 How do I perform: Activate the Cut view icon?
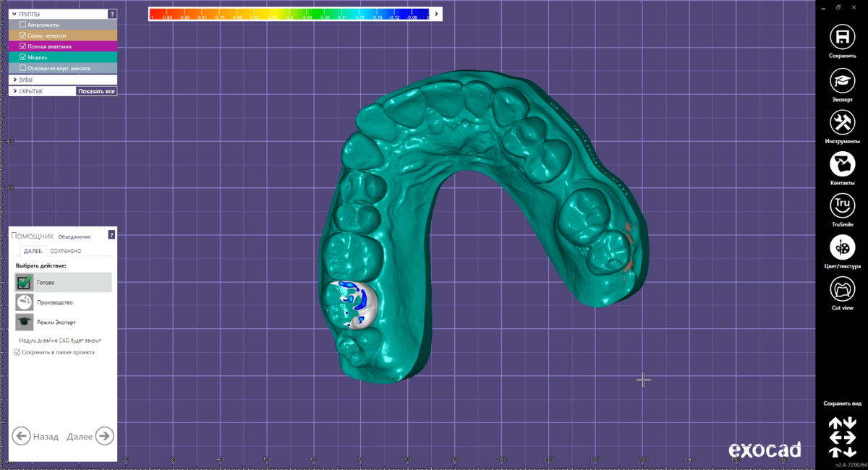tap(842, 290)
